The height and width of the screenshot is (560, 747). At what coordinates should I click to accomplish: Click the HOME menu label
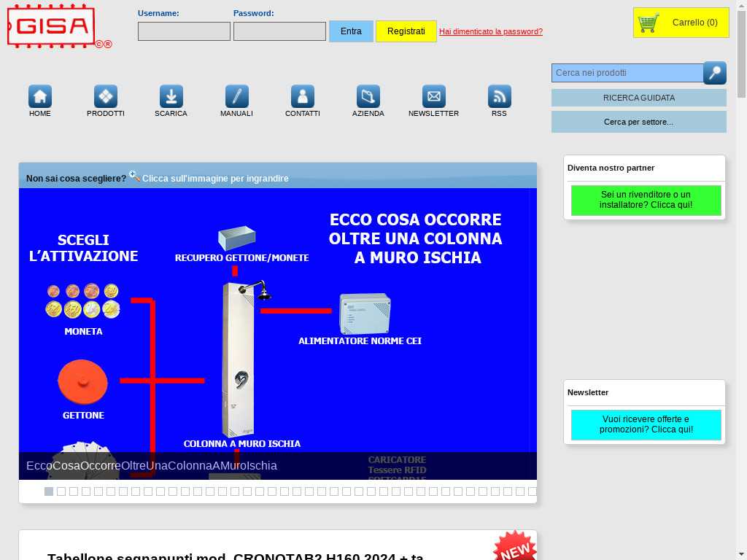pos(40,113)
